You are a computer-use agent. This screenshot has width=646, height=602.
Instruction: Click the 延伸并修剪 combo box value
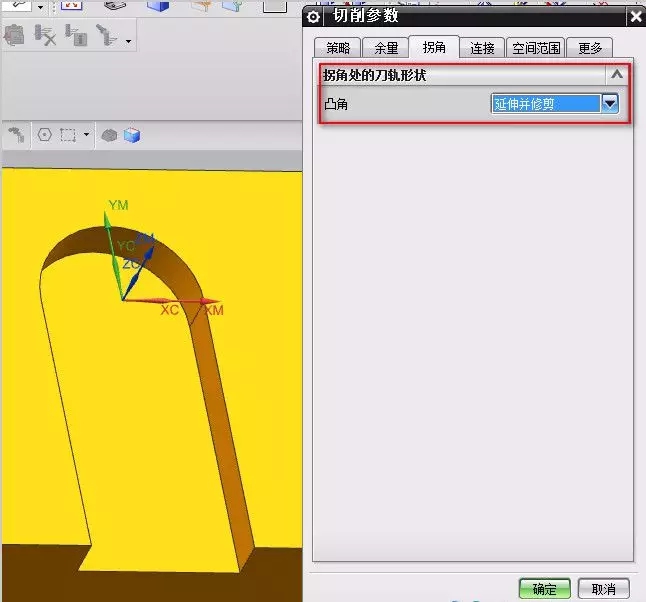[546, 104]
